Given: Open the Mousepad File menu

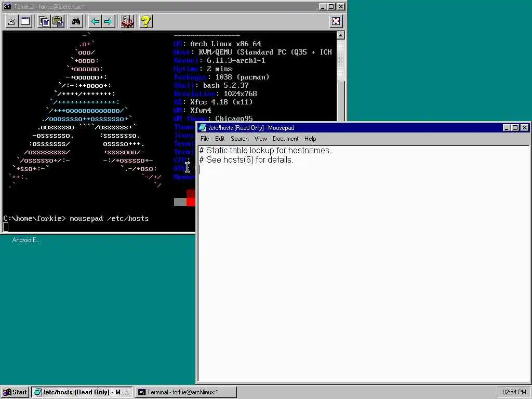Looking at the screenshot, I should 205,138.
